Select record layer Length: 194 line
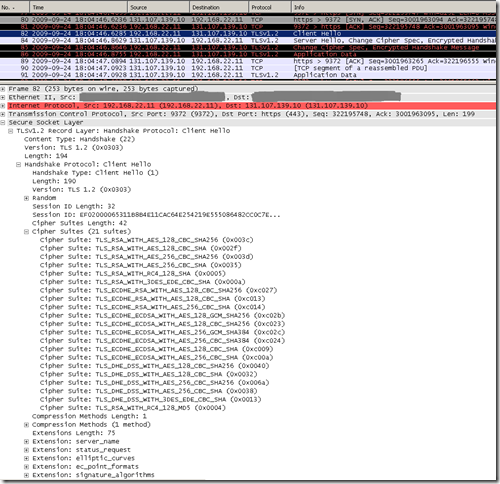Viewport: 500px width, 484px height. tap(46, 156)
